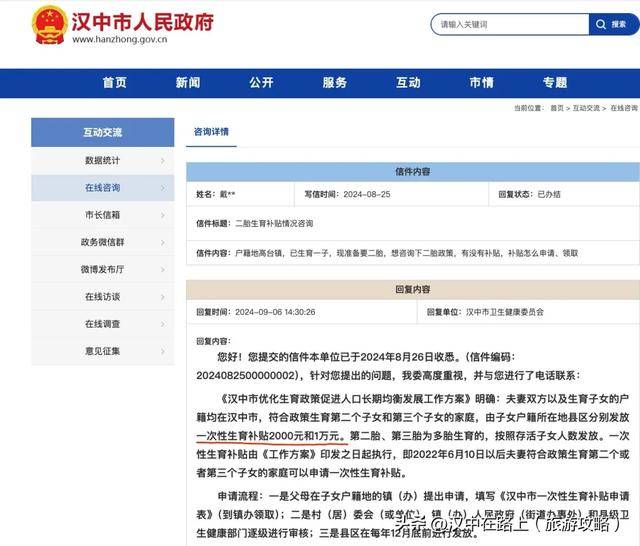Open 在线调查 in the sidebar
This screenshot has height=546, width=640.
[x=102, y=324]
